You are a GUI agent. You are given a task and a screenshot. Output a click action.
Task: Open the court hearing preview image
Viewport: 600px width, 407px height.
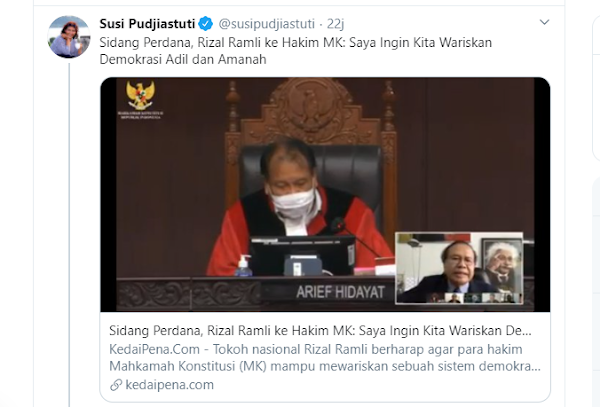tap(325, 194)
